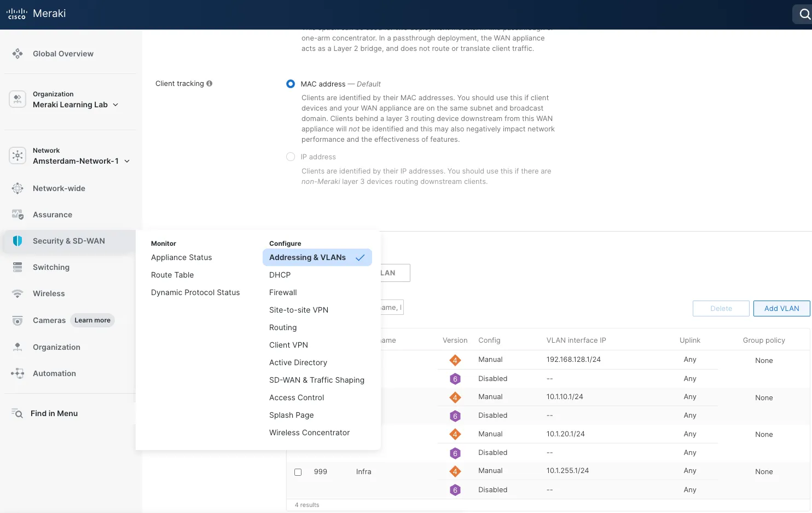
Task: Click the Global Overview icon
Action: [x=18, y=54]
